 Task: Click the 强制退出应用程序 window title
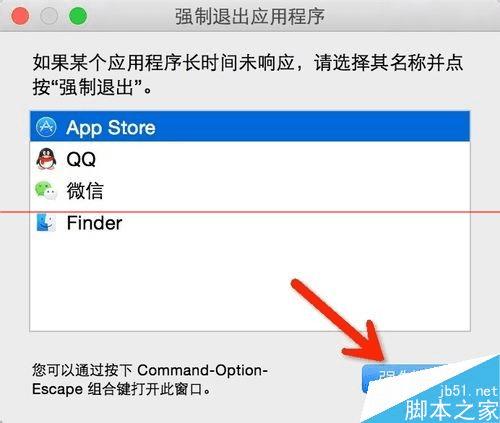250,16
